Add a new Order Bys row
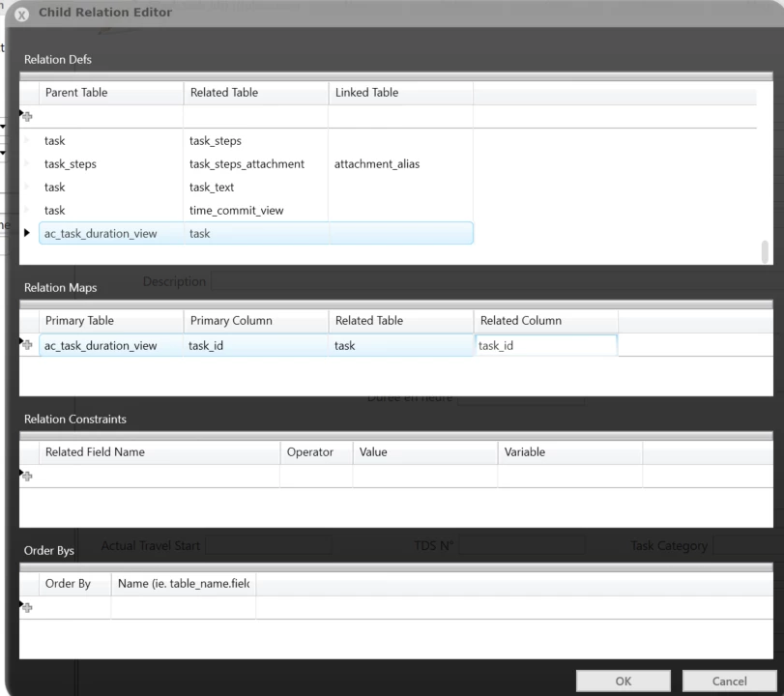 27,607
